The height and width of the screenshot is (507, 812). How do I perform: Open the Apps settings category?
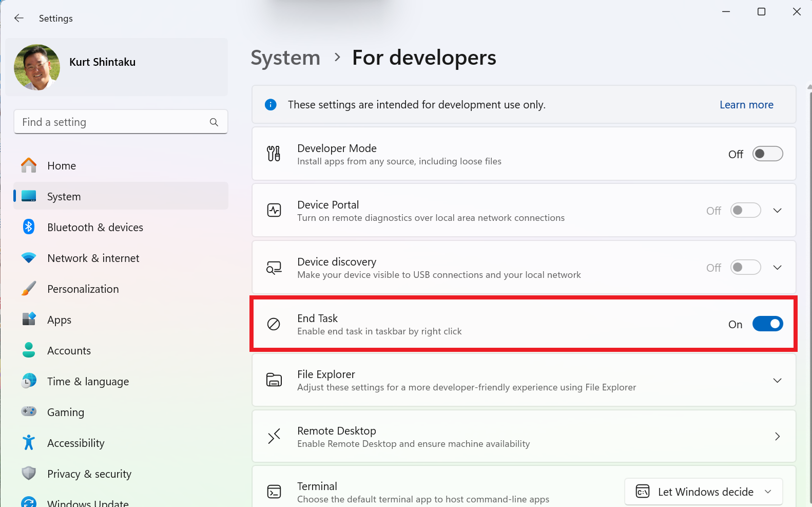click(x=60, y=320)
